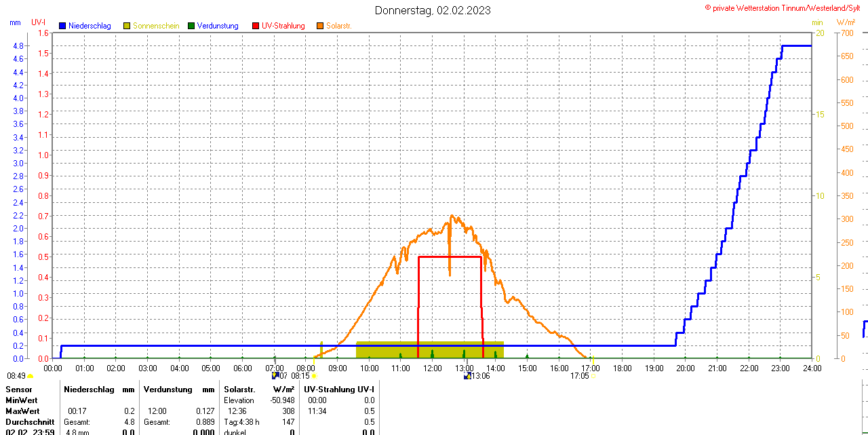Click the moon icon beside 13:06

point(467,376)
